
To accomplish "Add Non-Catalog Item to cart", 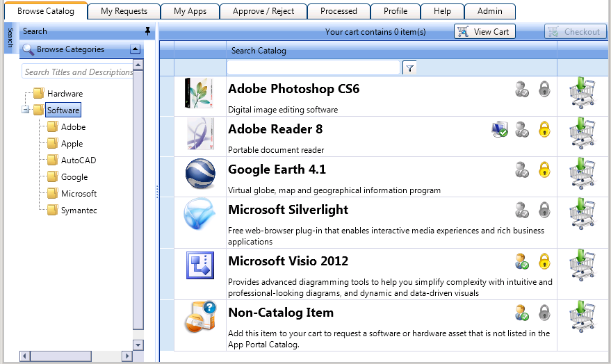I will (x=583, y=317).
